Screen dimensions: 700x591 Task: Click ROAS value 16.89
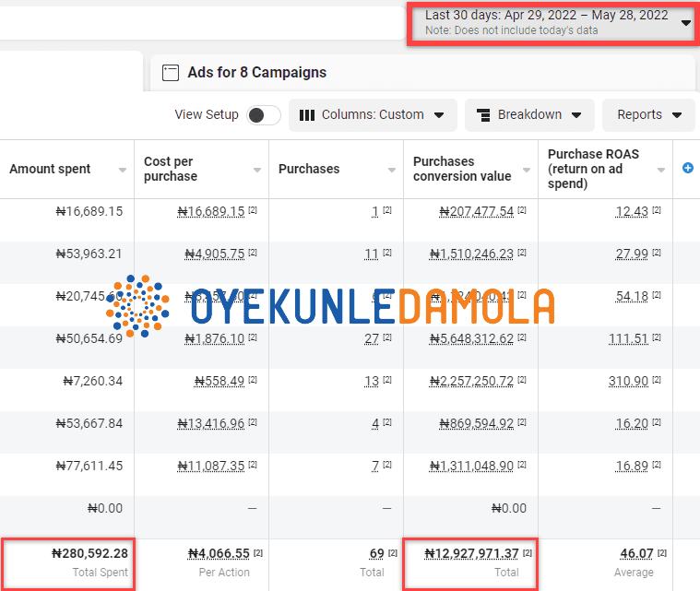pyautogui.click(x=632, y=466)
